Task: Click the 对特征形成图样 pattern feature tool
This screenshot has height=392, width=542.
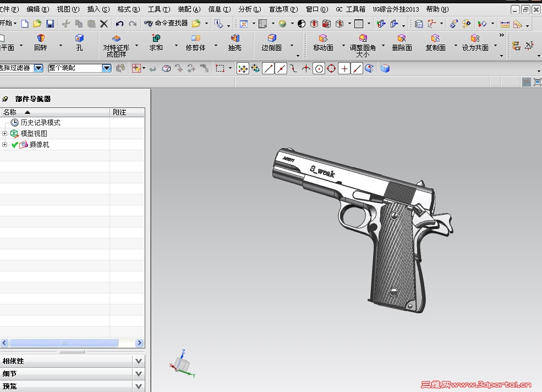Action: pyautogui.click(x=116, y=46)
